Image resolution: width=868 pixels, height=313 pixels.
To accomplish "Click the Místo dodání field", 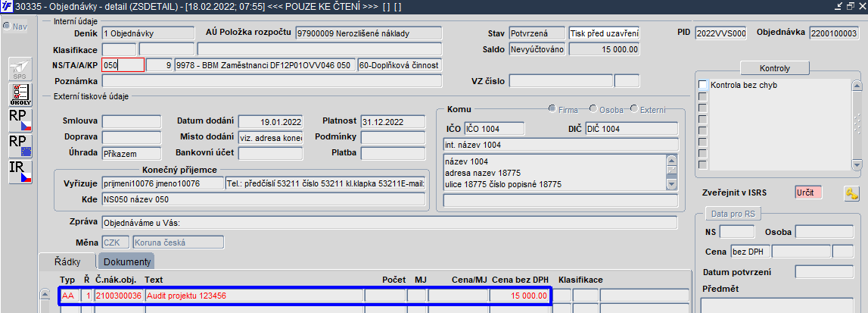I will [270, 137].
